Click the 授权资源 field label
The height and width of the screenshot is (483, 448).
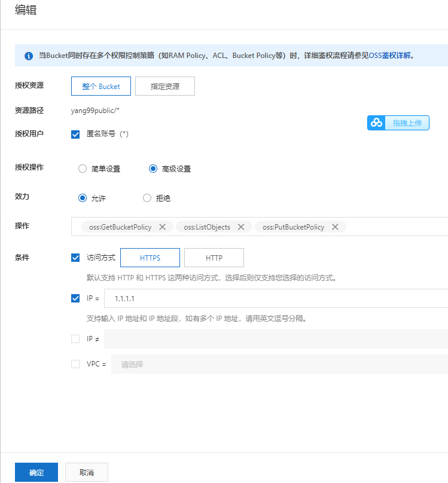29,85
